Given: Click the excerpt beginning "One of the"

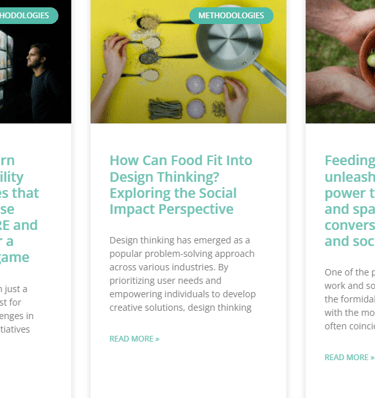Looking at the screenshot, I should click(350, 299).
